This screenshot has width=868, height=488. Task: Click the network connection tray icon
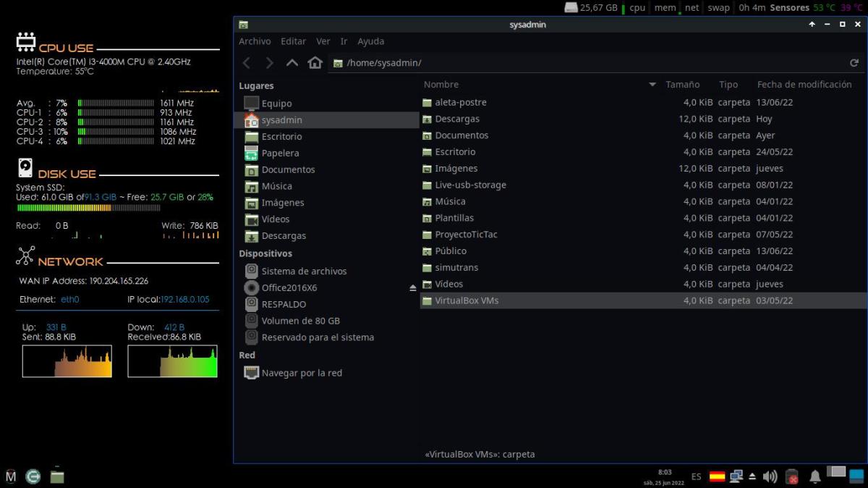(x=736, y=476)
